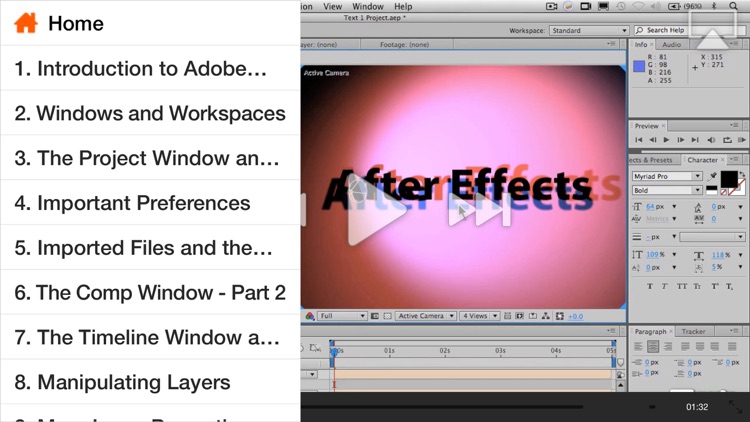This screenshot has width=750, height=422.
Task: Open the font size dropdown arrow
Action: pyautogui.click(x=674, y=207)
